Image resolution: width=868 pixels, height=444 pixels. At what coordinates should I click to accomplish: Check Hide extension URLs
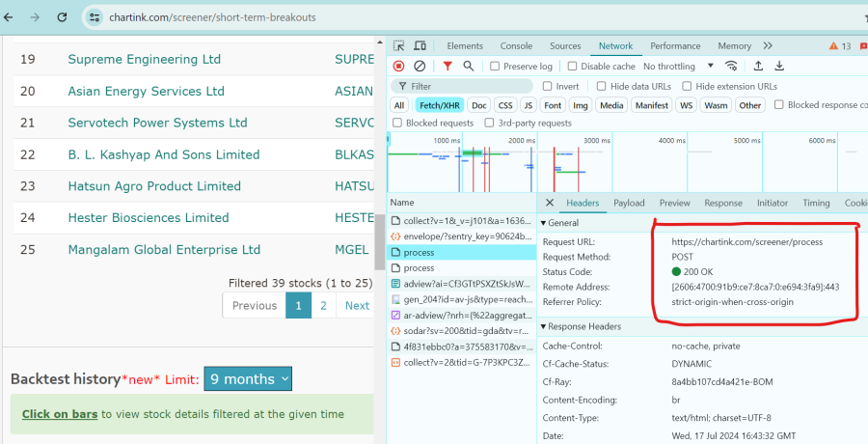point(687,87)
